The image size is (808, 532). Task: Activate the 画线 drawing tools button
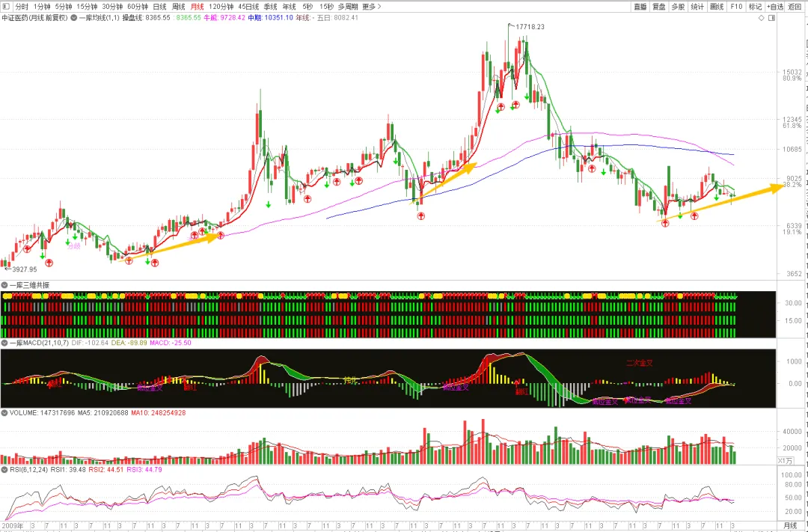tap(717, 7)
